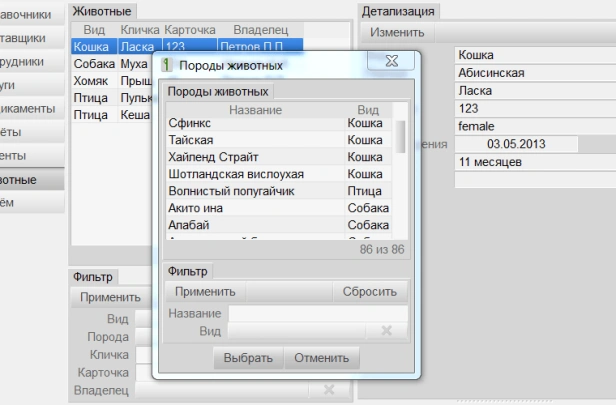Clear the Вид field in dialog filter

[x=386, y=331]
